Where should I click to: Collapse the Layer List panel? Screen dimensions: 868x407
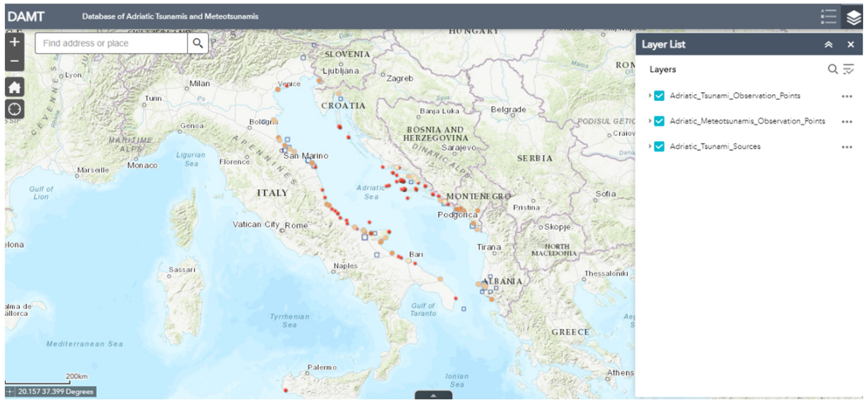click(828, 44)
